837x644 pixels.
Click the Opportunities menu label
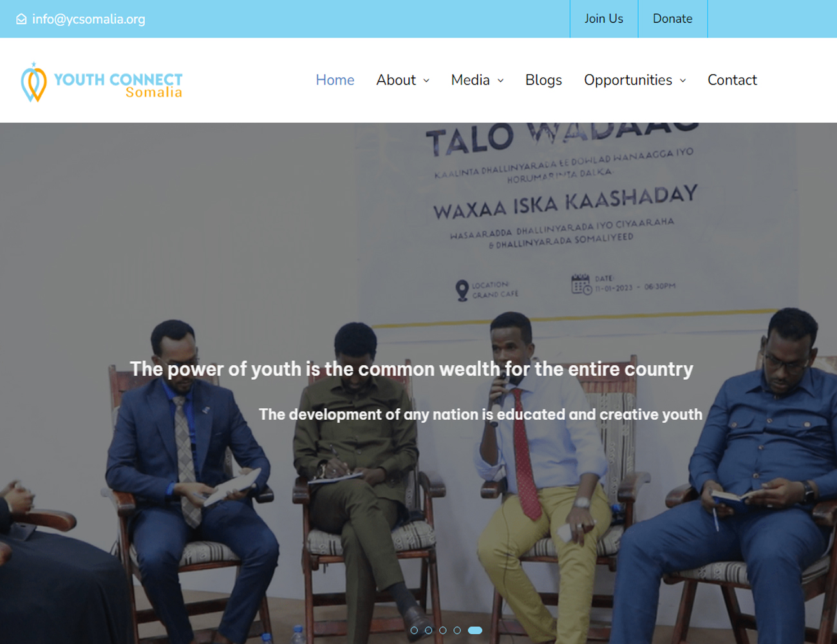click(x=628, y=80)
